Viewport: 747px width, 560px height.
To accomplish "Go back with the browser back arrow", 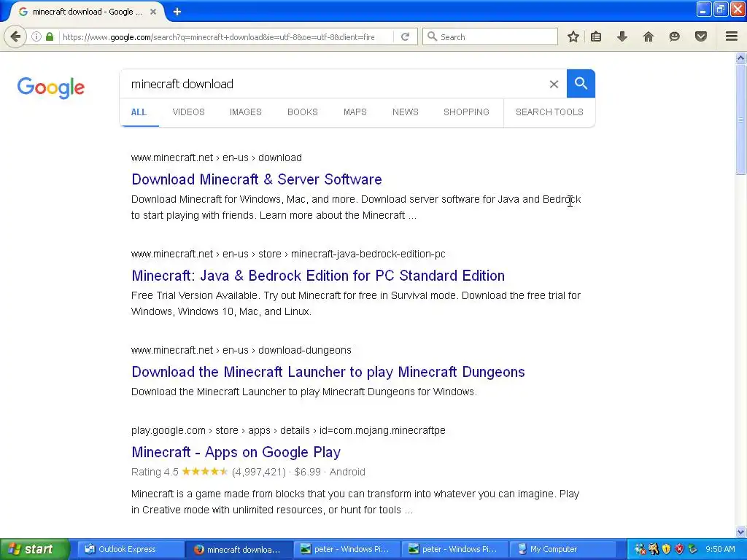I will (x=15, y=36).
